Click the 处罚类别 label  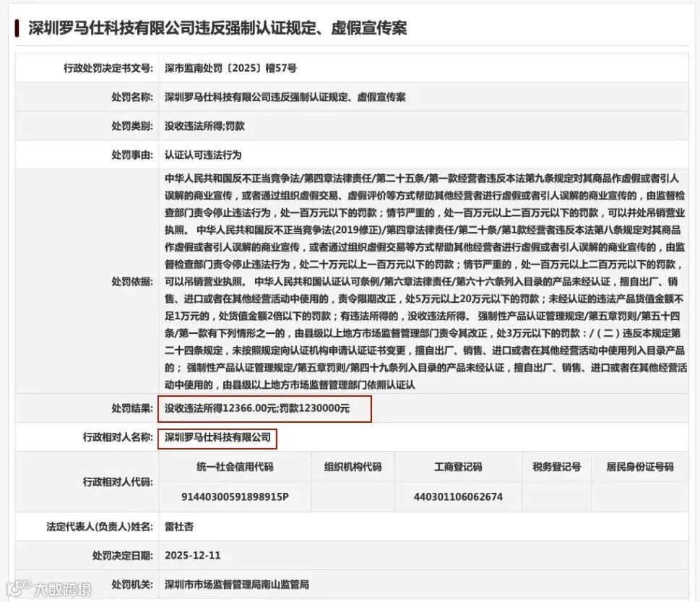tap(132, 126)
